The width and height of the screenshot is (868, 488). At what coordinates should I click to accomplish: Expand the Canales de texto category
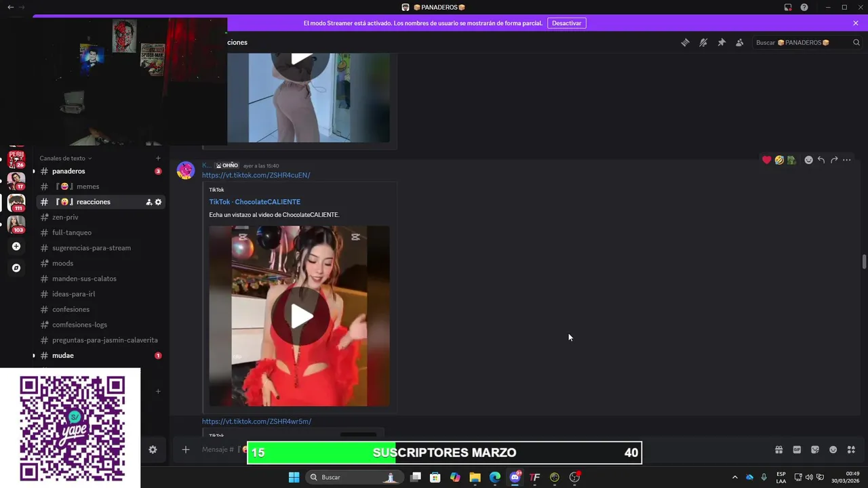click(66, 159)
